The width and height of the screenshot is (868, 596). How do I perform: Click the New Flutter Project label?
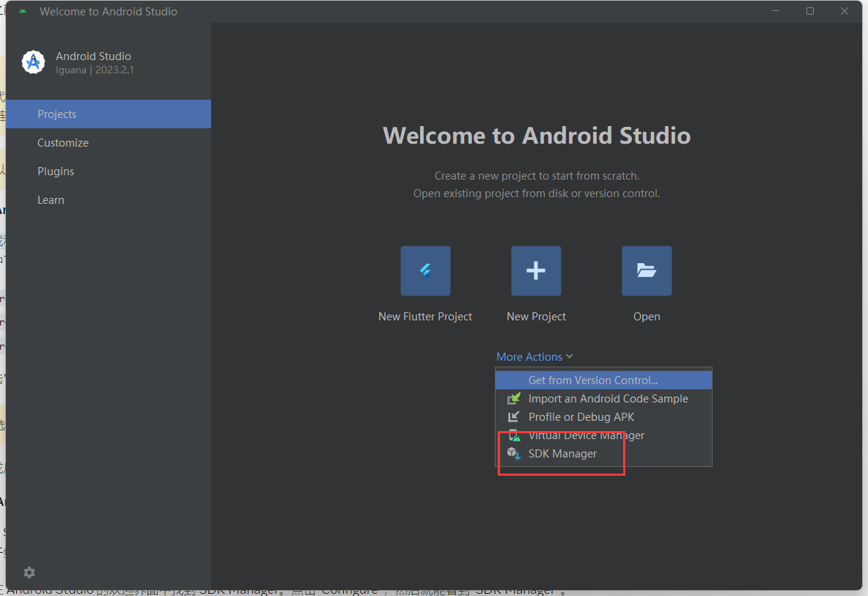pyautogui.click(x=425, y=317)
